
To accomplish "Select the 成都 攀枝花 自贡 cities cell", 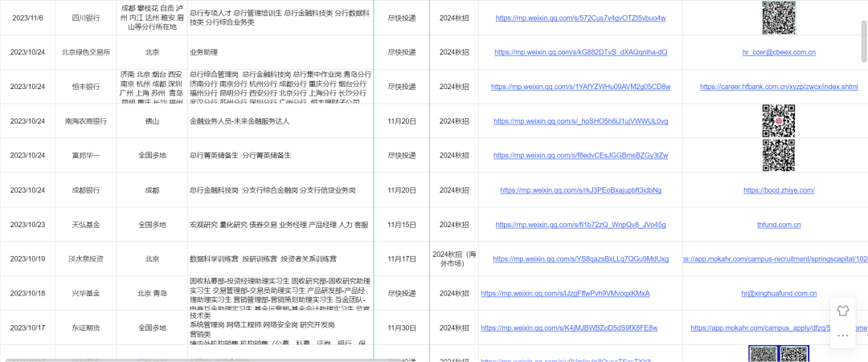I will click(152, 18).
